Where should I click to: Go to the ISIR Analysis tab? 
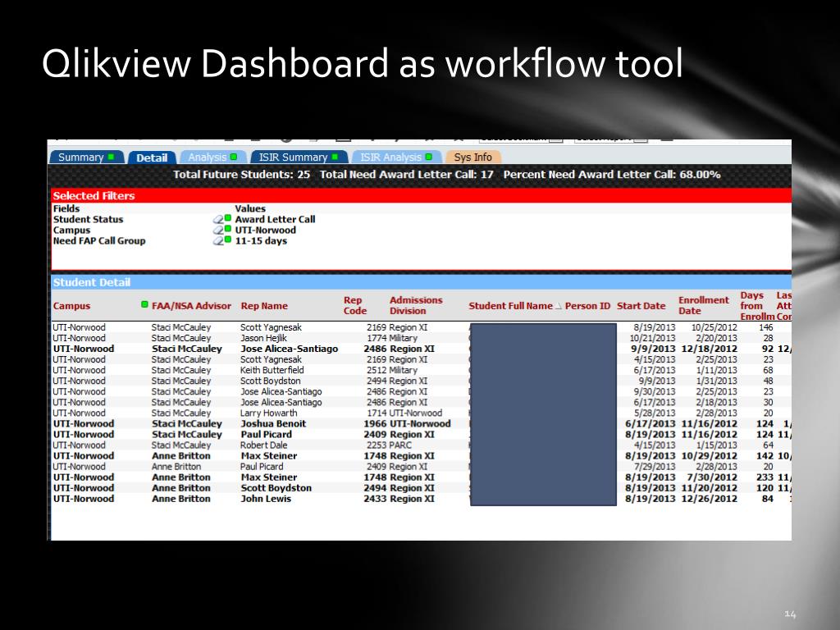click(x=396, y=157)
